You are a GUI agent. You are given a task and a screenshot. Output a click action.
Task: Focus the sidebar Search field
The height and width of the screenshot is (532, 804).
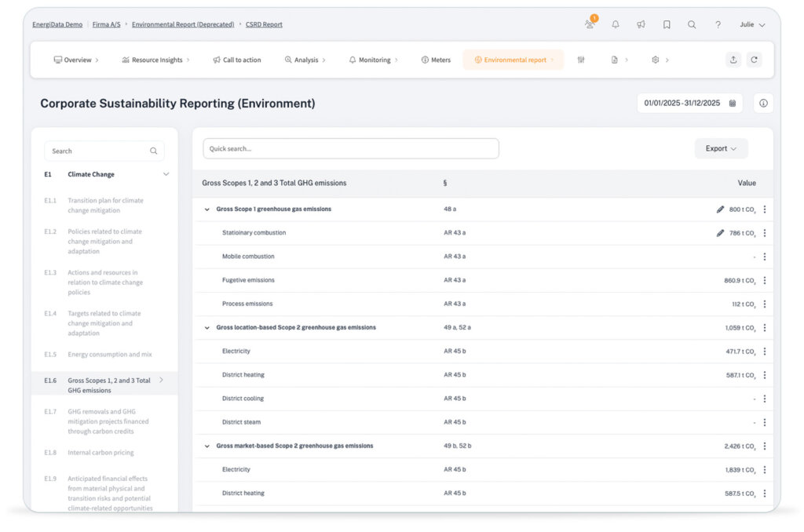tap(104, 151)
